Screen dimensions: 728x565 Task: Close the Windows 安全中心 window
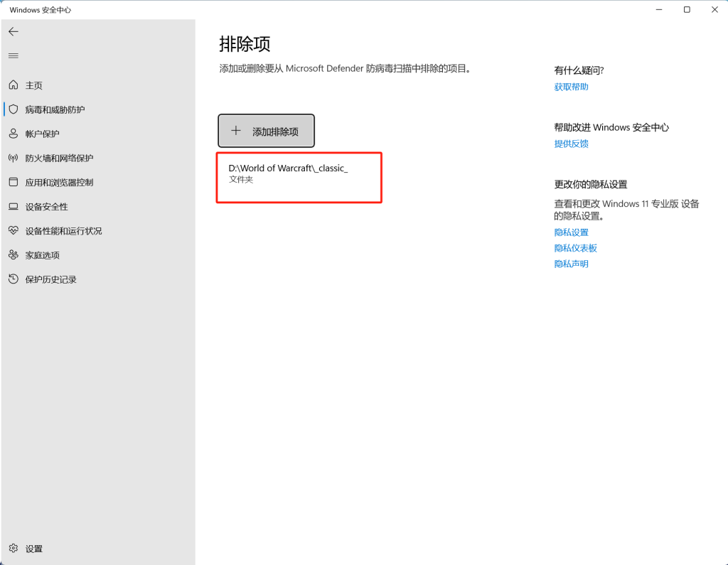pyautogui.click(x=714, y=10)
